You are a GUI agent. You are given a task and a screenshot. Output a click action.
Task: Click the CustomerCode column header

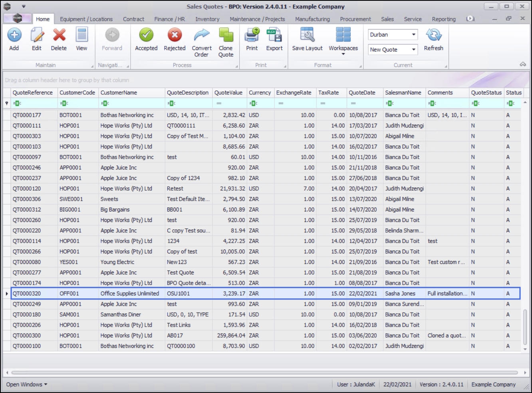tap(78, 93)
